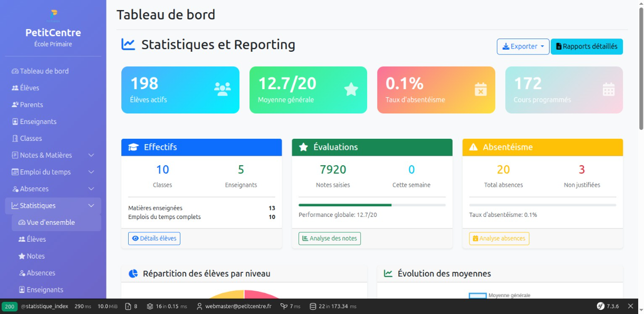Click the 200 status badge in the debug bar
The image size is (644, 314).
click(x=8, y=306)
